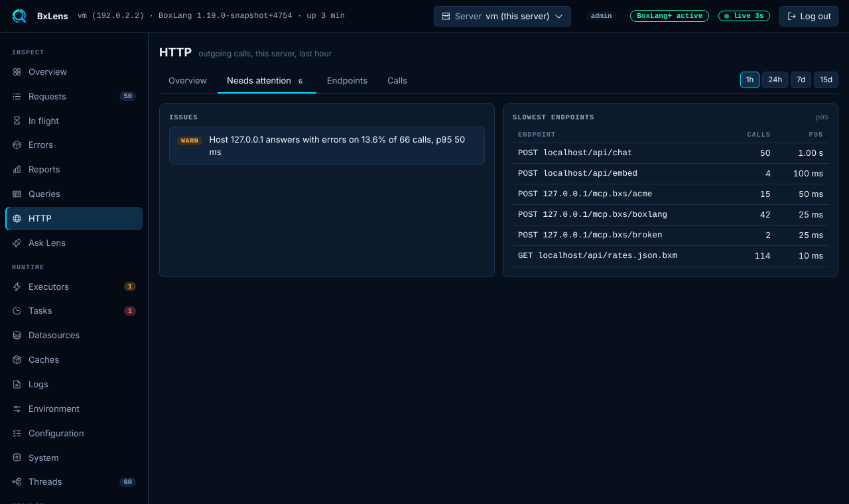This screenshot has height=504, width=849.
Task: Open the Server vm dropdown chevron
Action: pyautogui.click(x=558, y=16)
